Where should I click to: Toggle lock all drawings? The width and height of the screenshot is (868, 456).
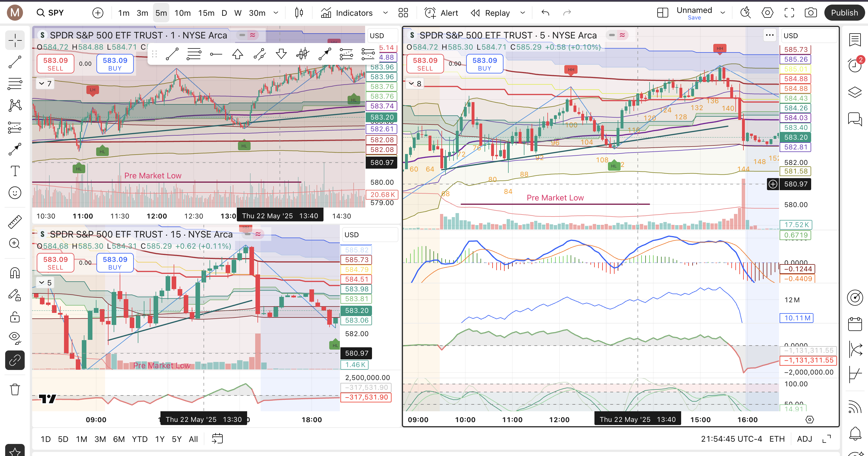pyautogui.click(x=15, y=317)
